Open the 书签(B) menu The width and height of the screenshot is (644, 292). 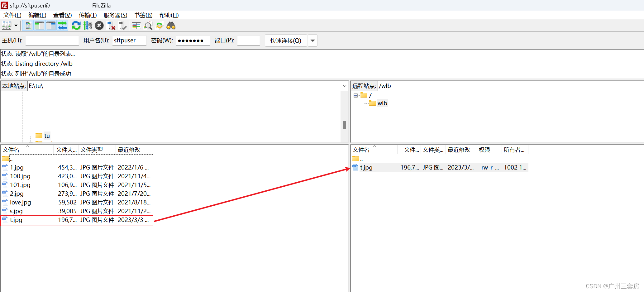[143, 15]
